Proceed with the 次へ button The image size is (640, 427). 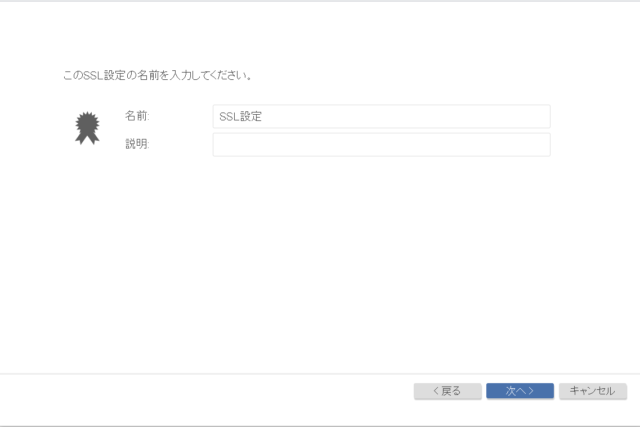(520, 391)
